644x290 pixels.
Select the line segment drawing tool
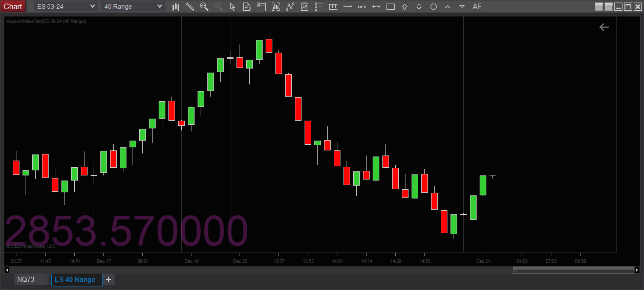point(348,7)
